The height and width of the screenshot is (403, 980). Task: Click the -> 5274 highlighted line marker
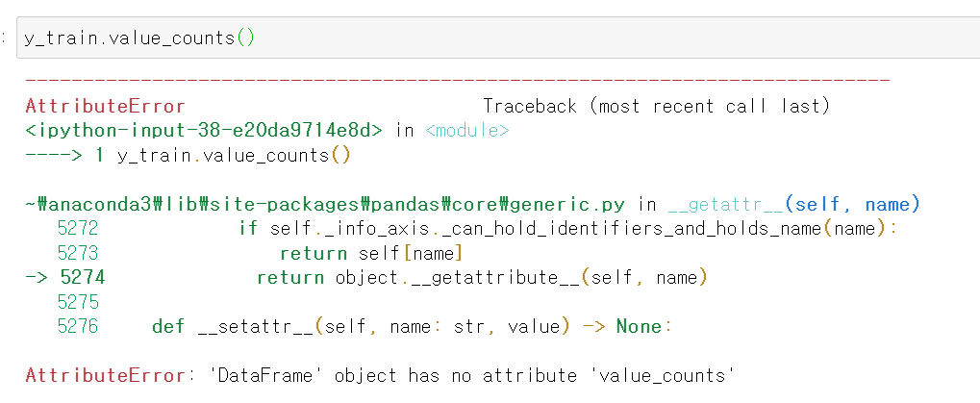[x=65, y=277]
